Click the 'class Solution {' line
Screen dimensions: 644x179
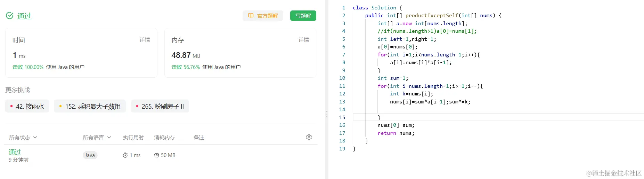click(x=377, y=8)
